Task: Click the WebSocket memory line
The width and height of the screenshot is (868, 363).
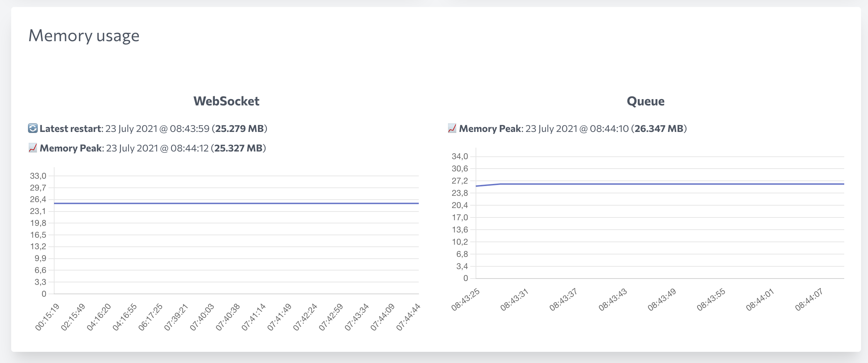Action: click(x=236, y=203)
